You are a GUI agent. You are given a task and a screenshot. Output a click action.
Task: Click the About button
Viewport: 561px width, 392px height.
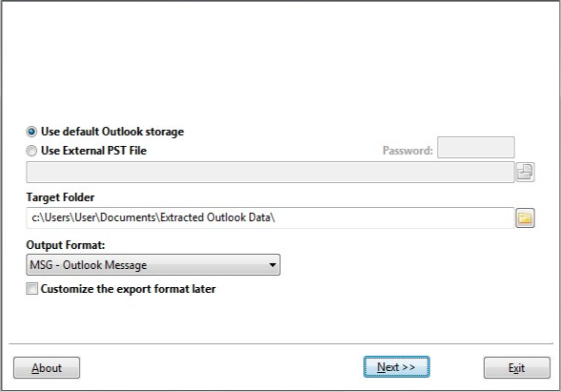coord(47,368)
